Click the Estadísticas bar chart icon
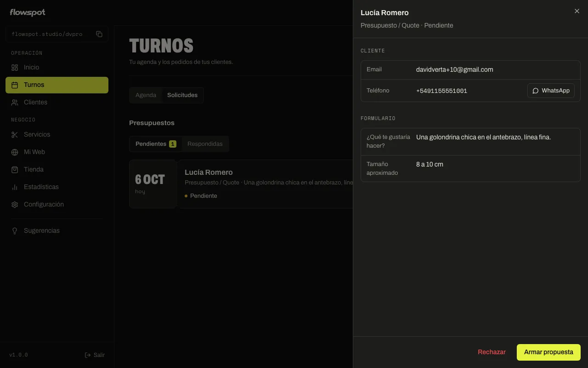 point(15,187)
